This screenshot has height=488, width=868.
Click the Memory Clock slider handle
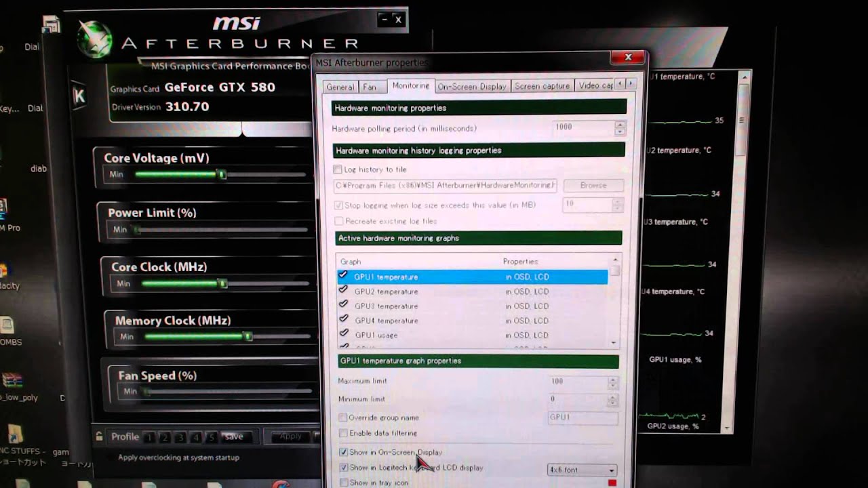248,336
